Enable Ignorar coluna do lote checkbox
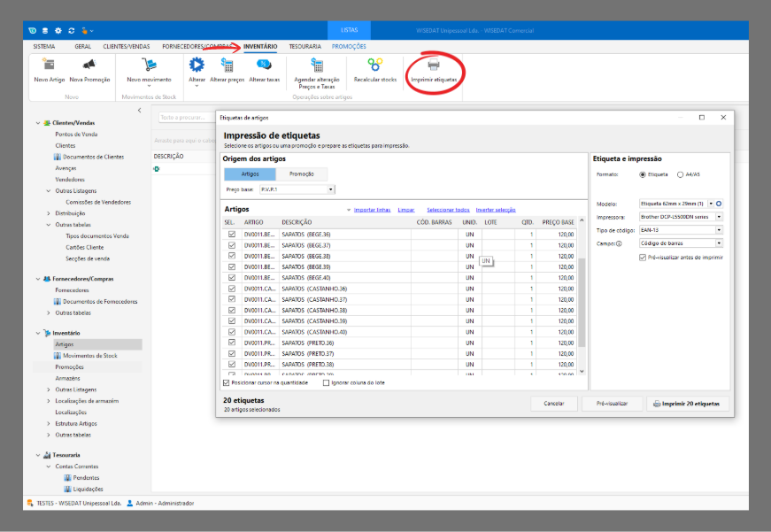 (326, 382)
